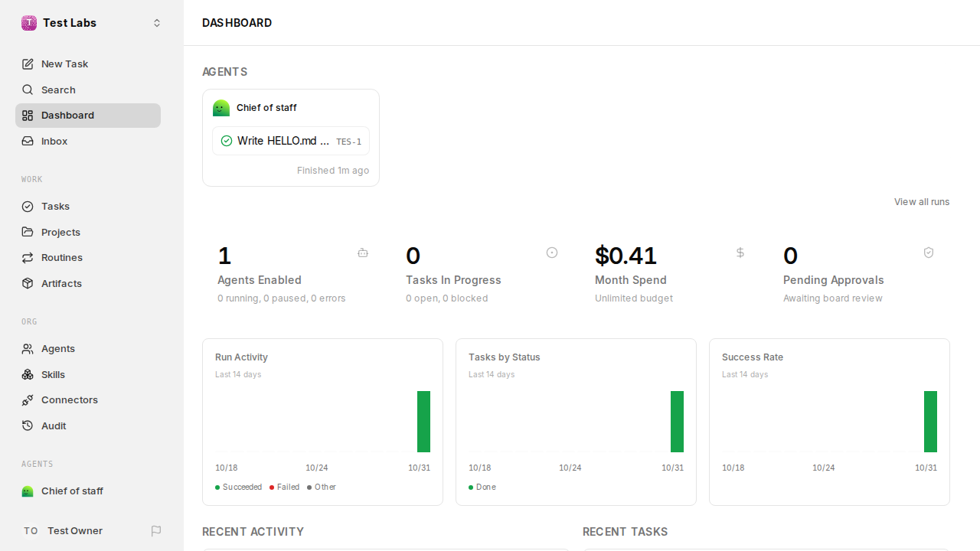
Task: Click the flag icon beside Test Owner
Action: [156, 531]
